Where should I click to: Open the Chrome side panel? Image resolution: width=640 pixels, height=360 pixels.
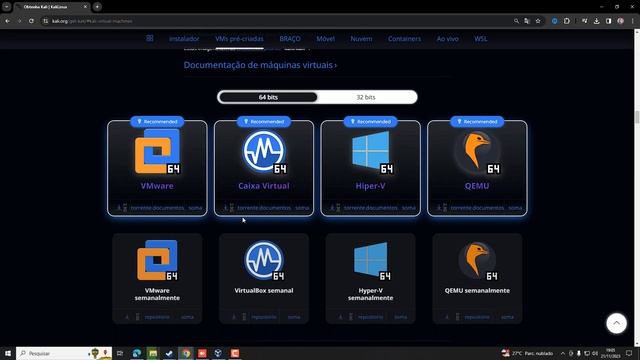609,21
